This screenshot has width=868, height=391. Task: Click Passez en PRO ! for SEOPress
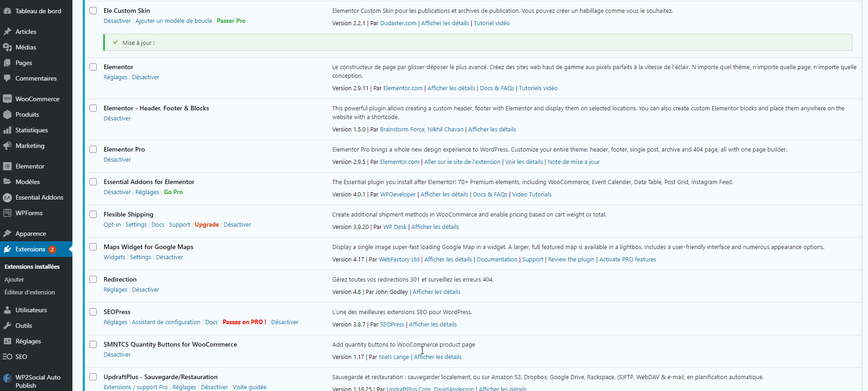[x=244, y=322]
